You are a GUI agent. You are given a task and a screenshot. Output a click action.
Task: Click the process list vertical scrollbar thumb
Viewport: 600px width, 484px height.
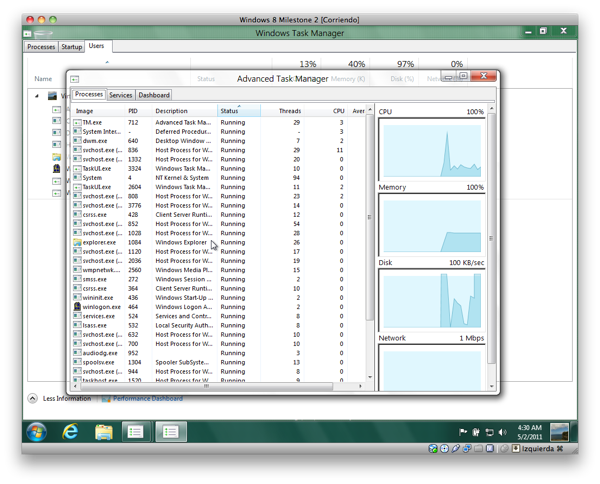pyautogui.click(x=370, y=217)
